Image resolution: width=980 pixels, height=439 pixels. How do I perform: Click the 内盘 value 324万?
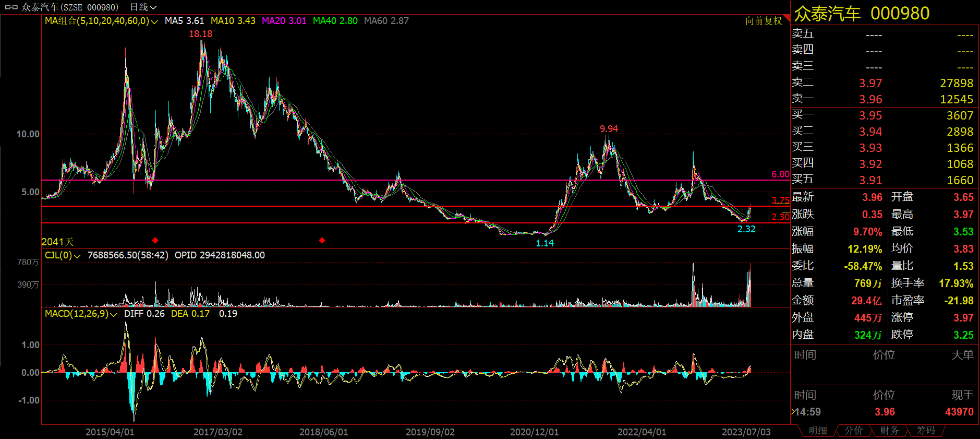point(868,335)
